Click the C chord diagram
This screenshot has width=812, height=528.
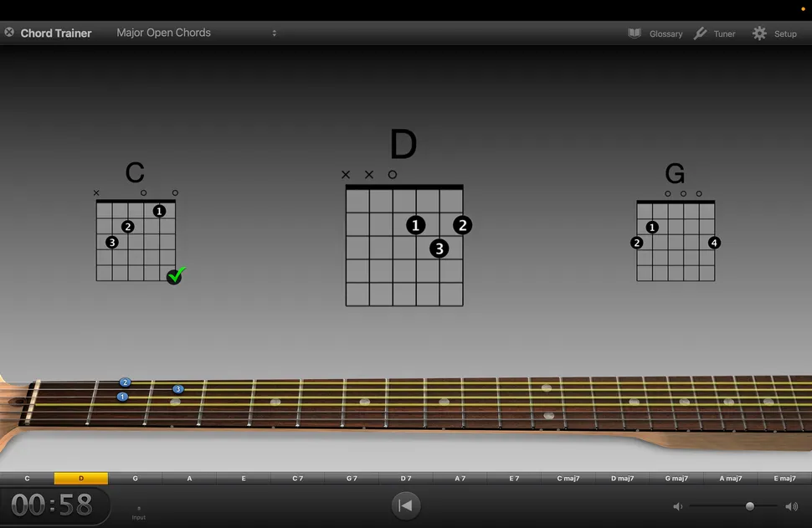(136, 240)
